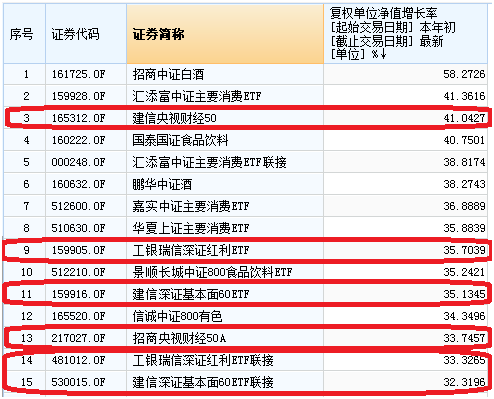This screenshot has height=399, width=494.
Task: Select fund name 汇添富中证主要消费ETF
Action: (197, 96)
